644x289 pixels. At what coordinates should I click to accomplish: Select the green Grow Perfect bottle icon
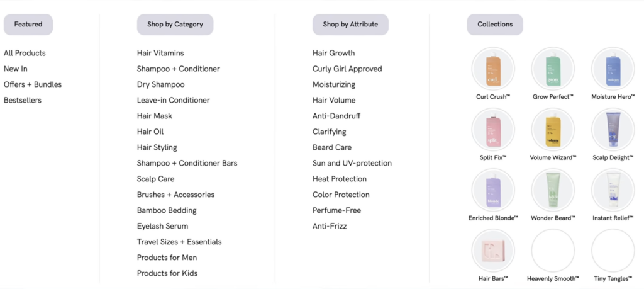[553, 69]
